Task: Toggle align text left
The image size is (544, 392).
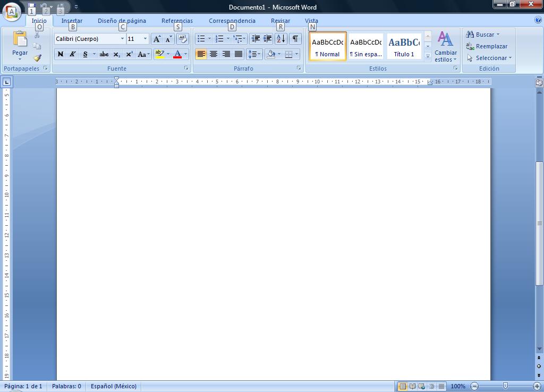Action: (x=201, y=55)
